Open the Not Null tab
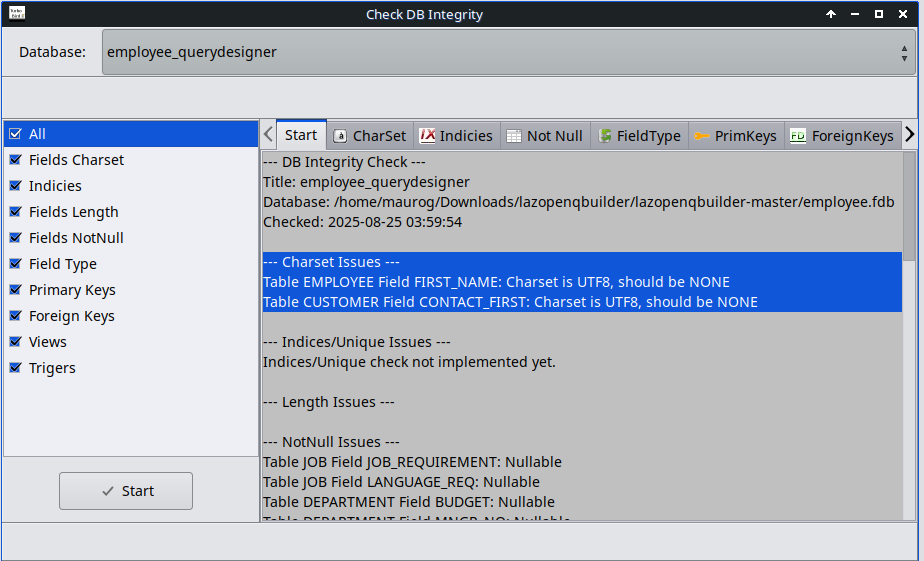 [546, 136]
